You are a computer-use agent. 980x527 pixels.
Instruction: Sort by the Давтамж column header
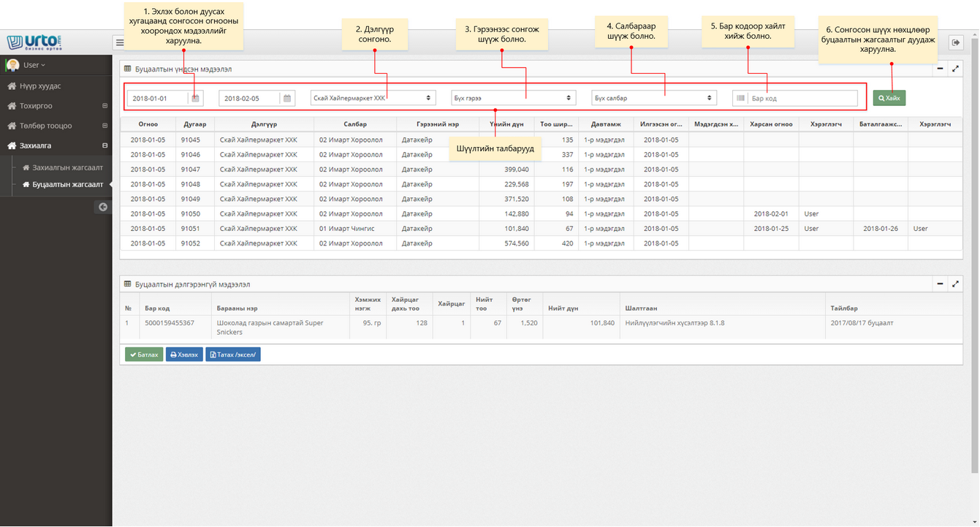click(x=606, y=124)
